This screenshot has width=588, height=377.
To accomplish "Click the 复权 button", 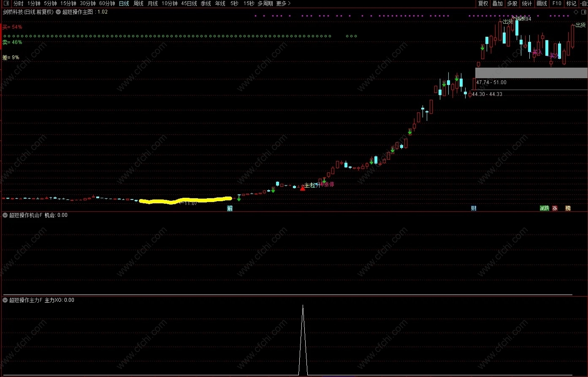I will (x=483, y=3).
